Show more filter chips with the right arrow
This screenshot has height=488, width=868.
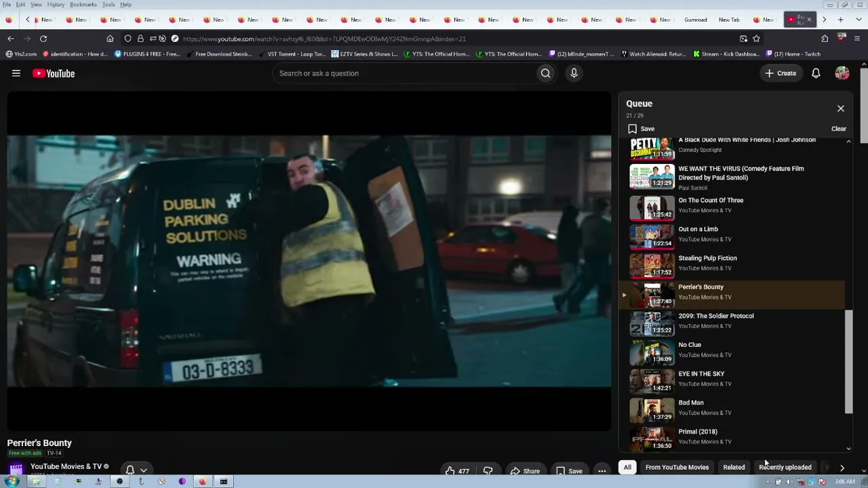[x=842, y=467]
